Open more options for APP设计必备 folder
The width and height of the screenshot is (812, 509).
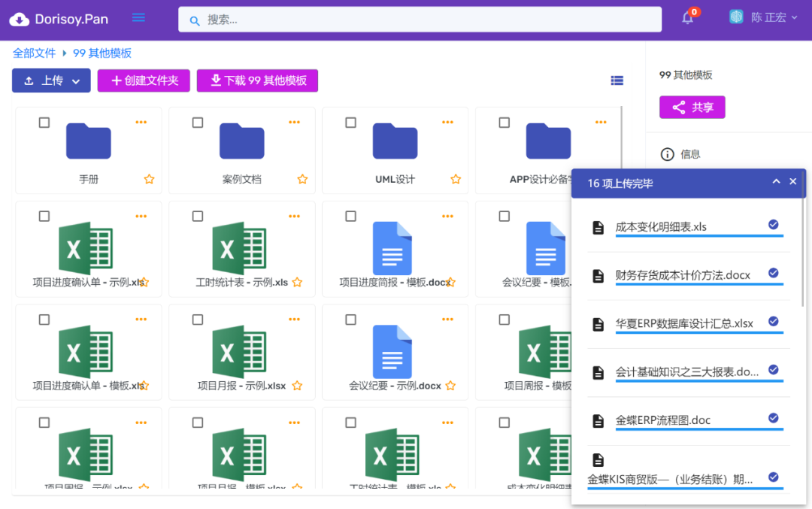601,123
